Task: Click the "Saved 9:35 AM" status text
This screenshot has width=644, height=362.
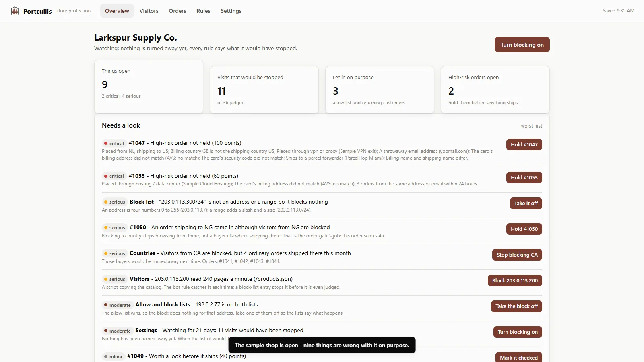Action: [x=618, y=11]
